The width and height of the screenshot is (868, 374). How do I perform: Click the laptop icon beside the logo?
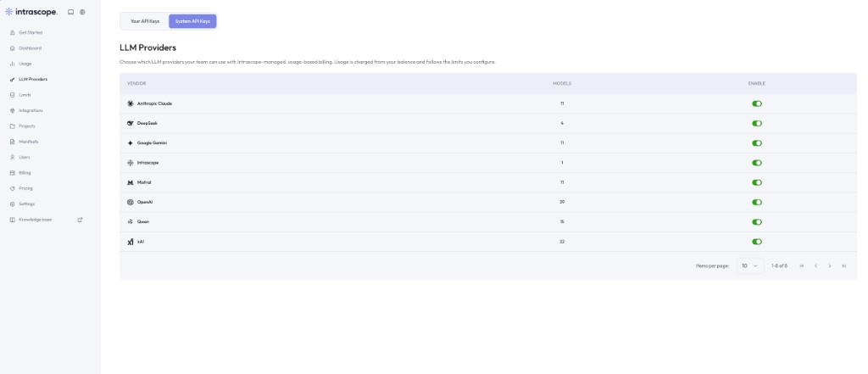[71, 12]
